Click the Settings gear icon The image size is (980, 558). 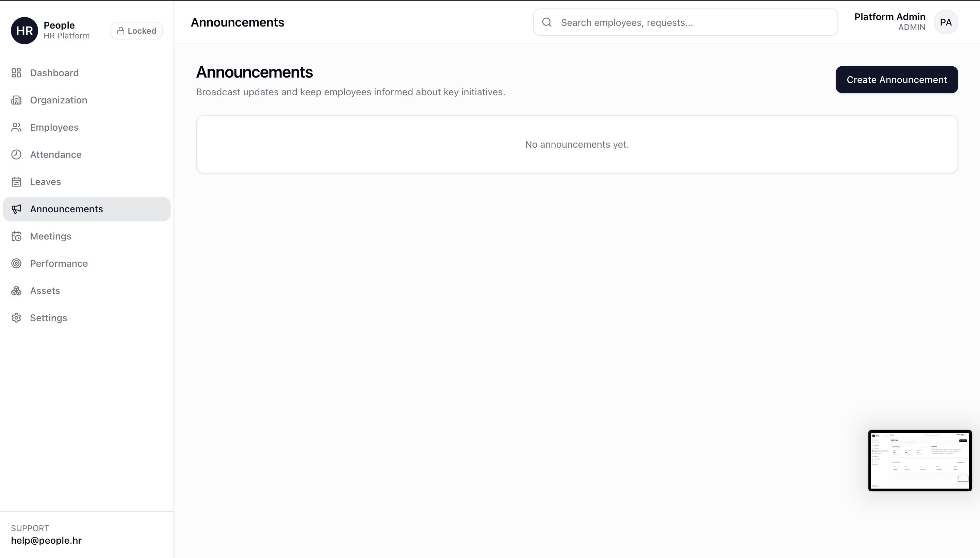(x=16, y=318)
